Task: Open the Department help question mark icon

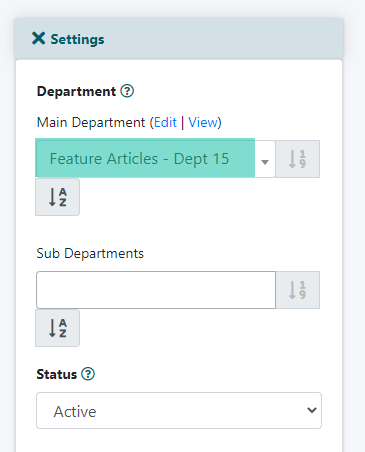Action: [x=127, y=91]
